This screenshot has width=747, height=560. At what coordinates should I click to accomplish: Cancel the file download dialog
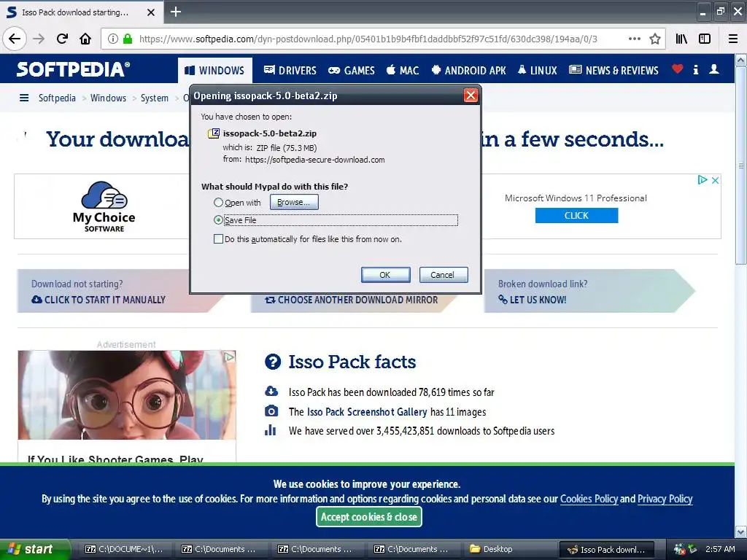(443, 275)
